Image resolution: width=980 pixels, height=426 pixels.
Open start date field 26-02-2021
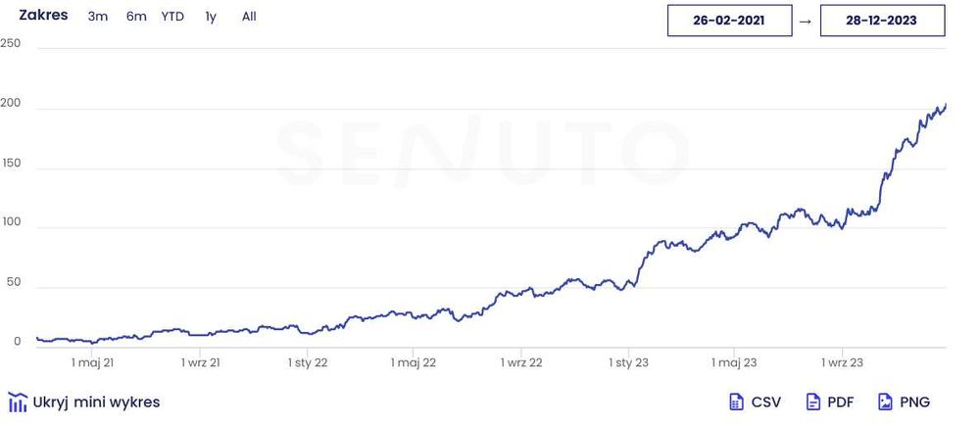point(729,21)
